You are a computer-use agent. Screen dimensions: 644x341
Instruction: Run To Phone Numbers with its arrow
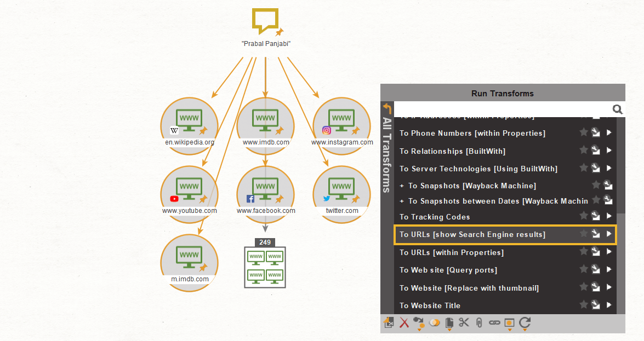pyautogui.click(x=609, y=132)
